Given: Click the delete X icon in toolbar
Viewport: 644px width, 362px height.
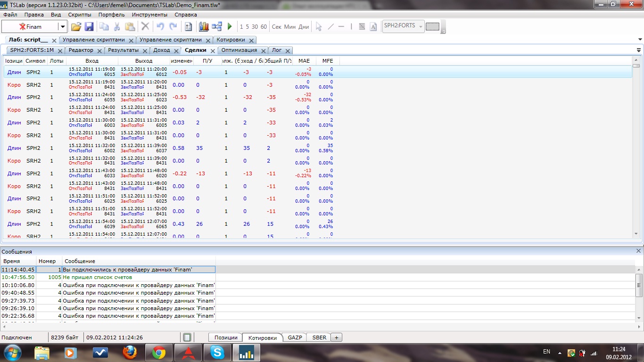Looking at the screenshot, I should [x=145, y=27].
